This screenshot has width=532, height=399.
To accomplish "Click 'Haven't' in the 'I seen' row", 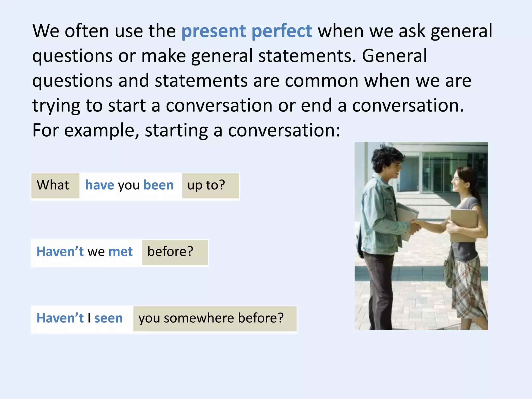I will click(60, 318).
